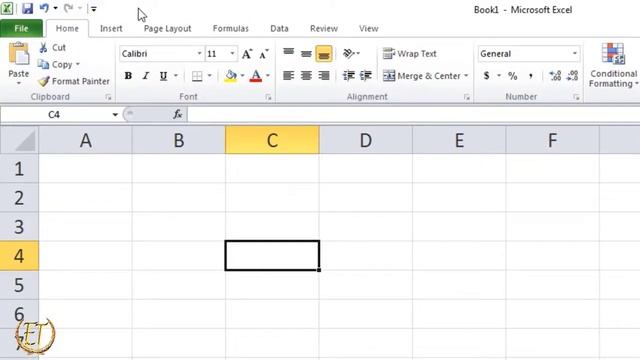Image resolution: width=640 pixels, height=360 pixels.
Task: Click the Cut button
Action: [52, 48]
